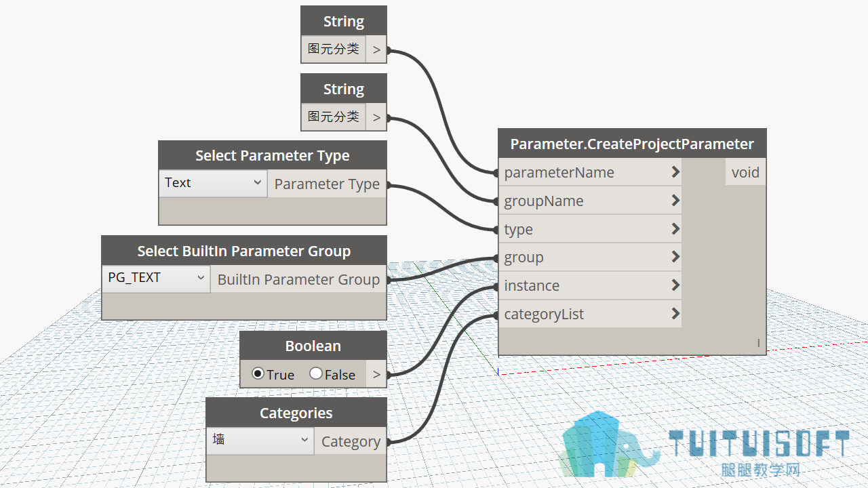Select the Select BuiltIn Parameter Group header

click(244, 251)
